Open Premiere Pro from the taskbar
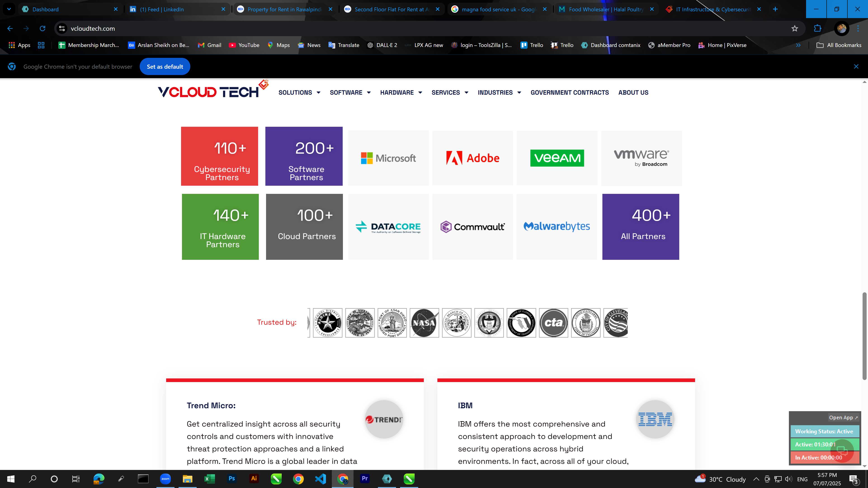Image resolution: width=868 pixels, height=488 pixels. pos(365,479)
